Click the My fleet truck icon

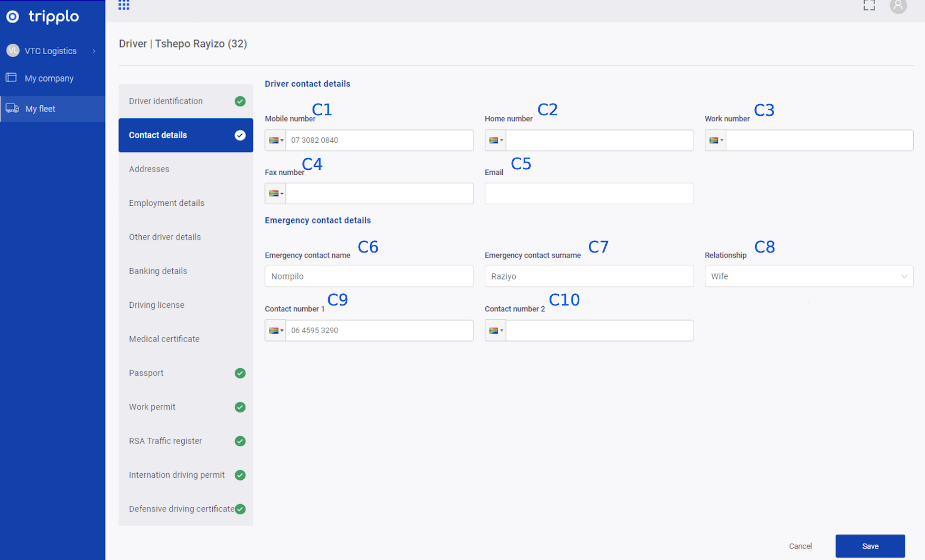(x=12, y=108)
